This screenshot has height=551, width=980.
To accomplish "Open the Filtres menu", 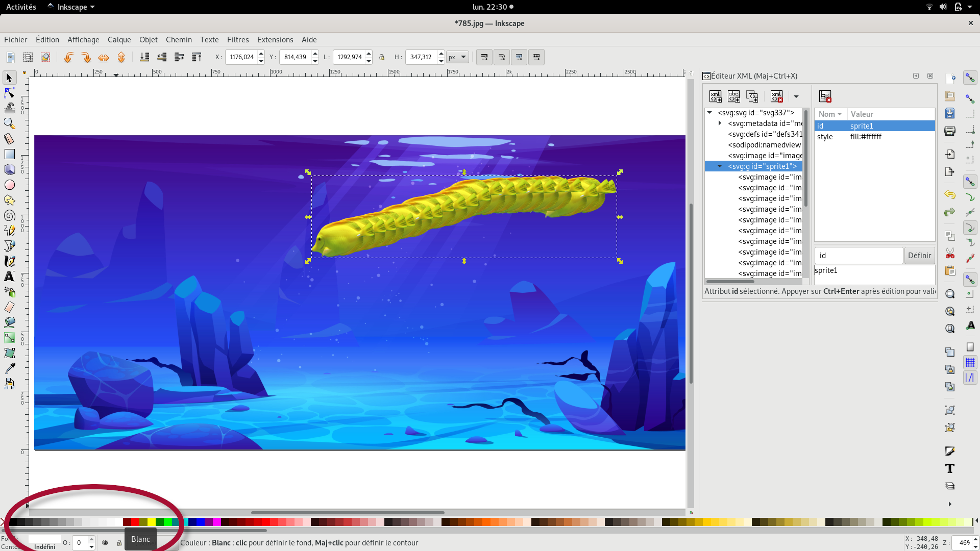I will tap(238, 40).
